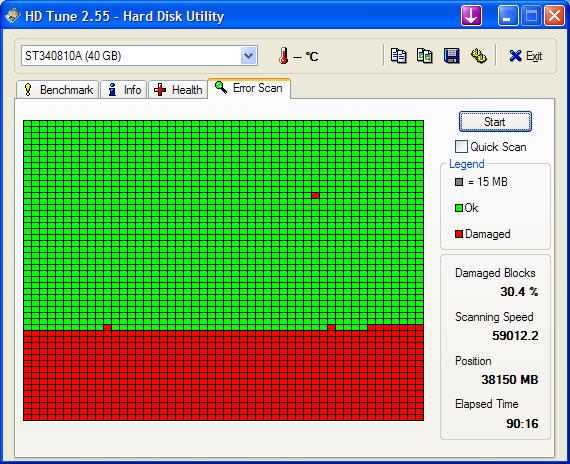570x464 pixels.
Task: Switch to the Info tab
Action: click(x=124, y=89)
